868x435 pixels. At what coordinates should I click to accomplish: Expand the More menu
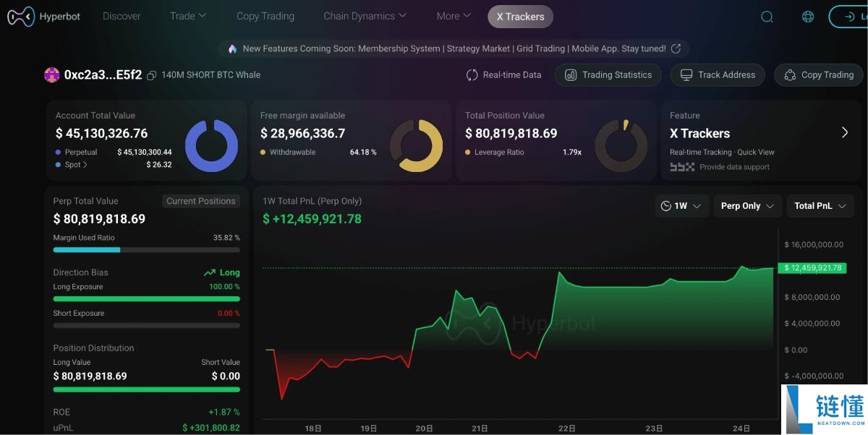[454, 16]
